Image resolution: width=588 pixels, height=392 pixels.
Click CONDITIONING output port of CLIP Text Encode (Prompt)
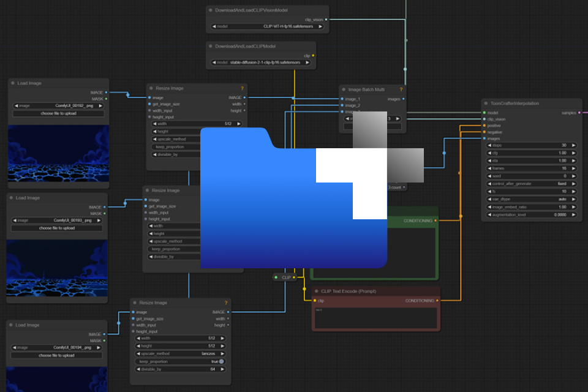click(x=437, y=301)
